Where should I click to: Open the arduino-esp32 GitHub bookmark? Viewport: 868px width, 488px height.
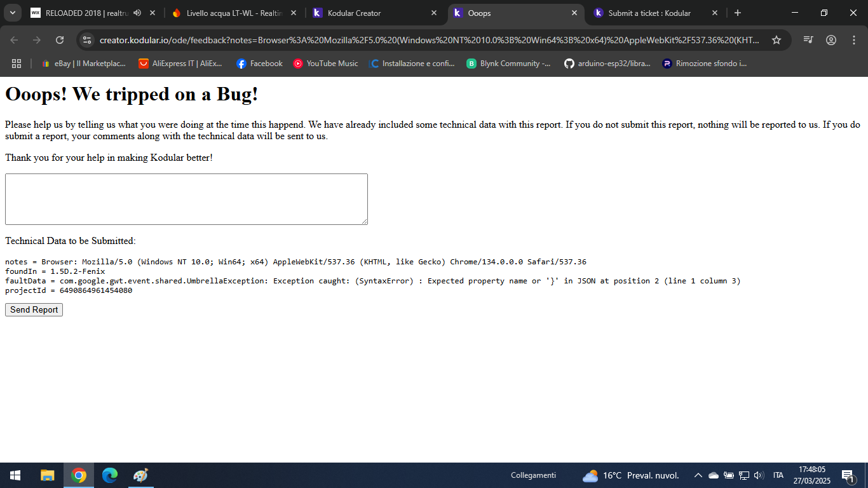click(x=608, y=63)
